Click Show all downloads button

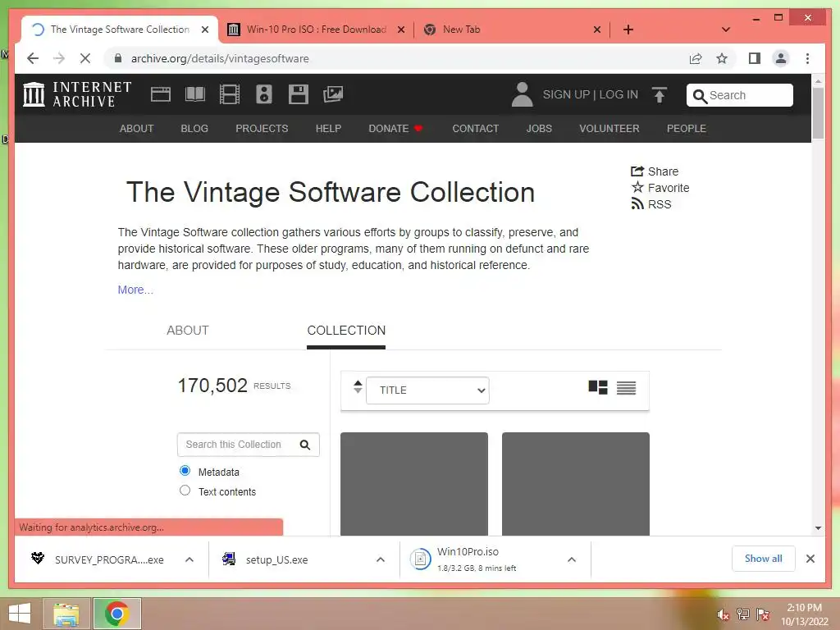click(764, 559)
